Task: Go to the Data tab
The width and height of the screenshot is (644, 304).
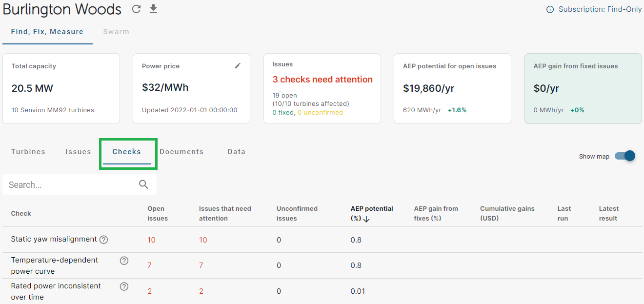Action: 237,152
